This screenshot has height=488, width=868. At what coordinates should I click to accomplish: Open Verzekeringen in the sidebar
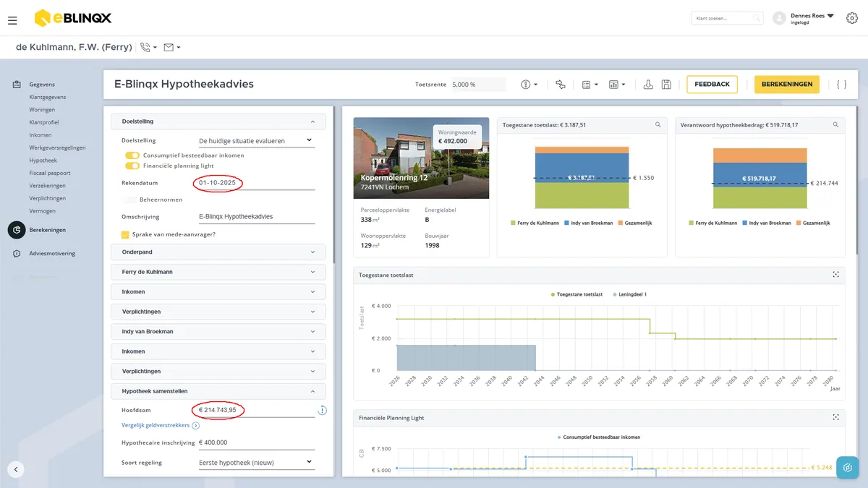coord(47,186)
